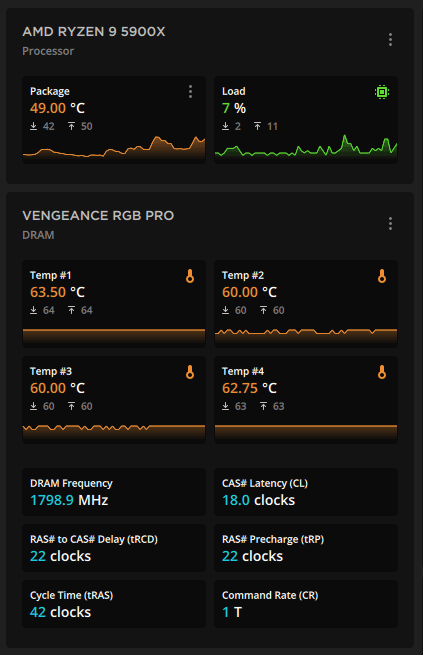Click the thermometer icon on Temp #1
This screenshot has width=423, height=655.
[x=190, y=276]
